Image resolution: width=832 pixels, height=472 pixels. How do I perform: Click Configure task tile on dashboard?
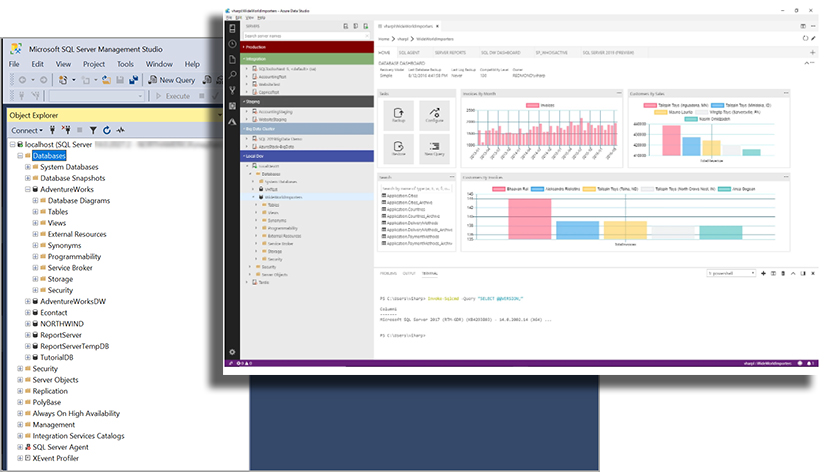pos(435,115)
